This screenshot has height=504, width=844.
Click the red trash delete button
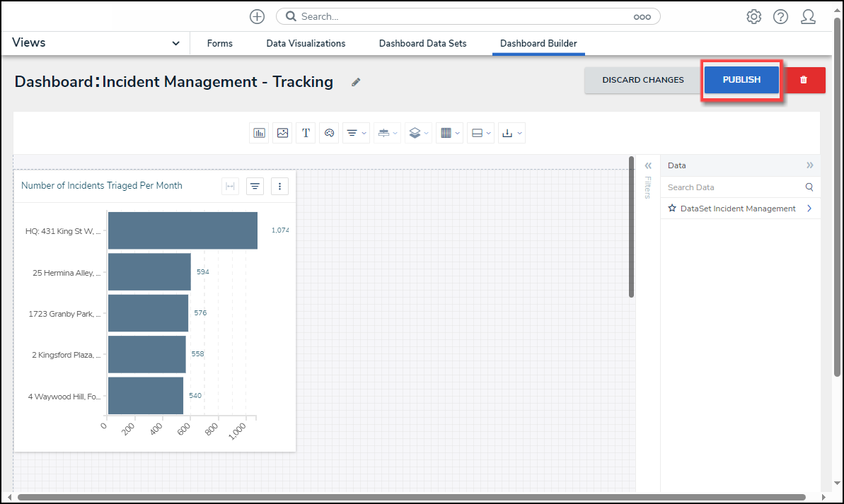(x=804, y=80)
